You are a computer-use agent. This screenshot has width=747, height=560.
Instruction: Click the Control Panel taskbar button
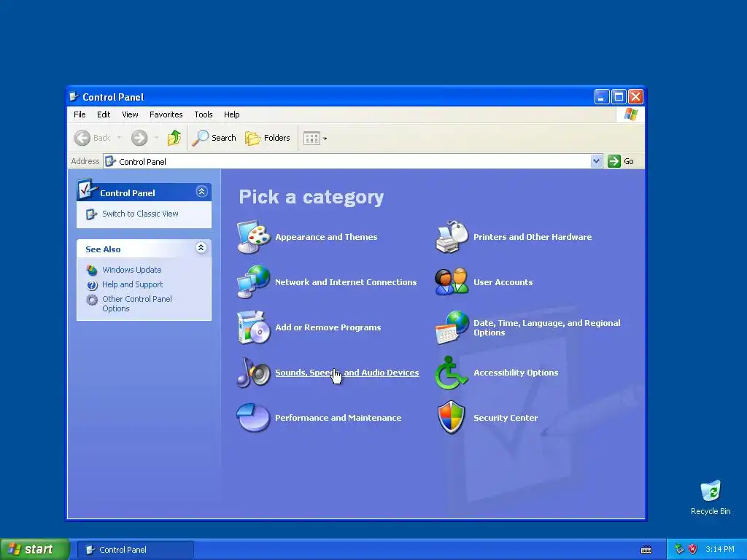(x=136, y=550)
